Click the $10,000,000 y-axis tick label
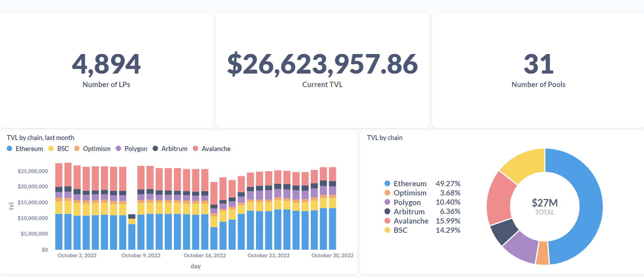 [33, 218]
